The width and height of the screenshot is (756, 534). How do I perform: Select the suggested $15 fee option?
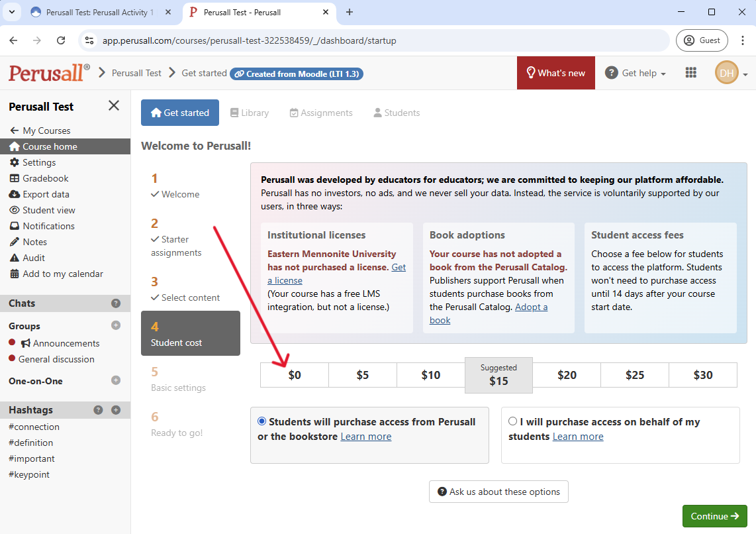tap(498, 375)
